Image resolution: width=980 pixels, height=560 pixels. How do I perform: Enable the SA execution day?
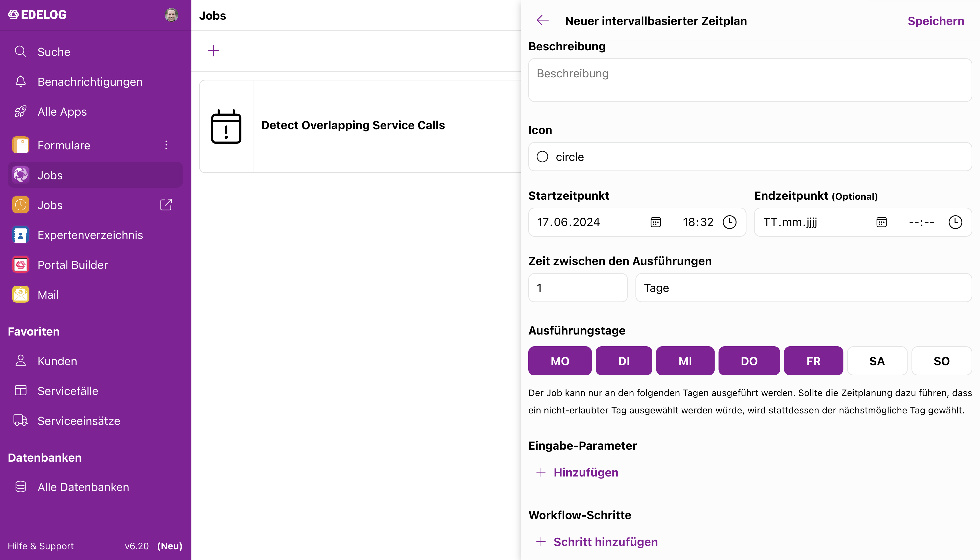pos(877,361)
